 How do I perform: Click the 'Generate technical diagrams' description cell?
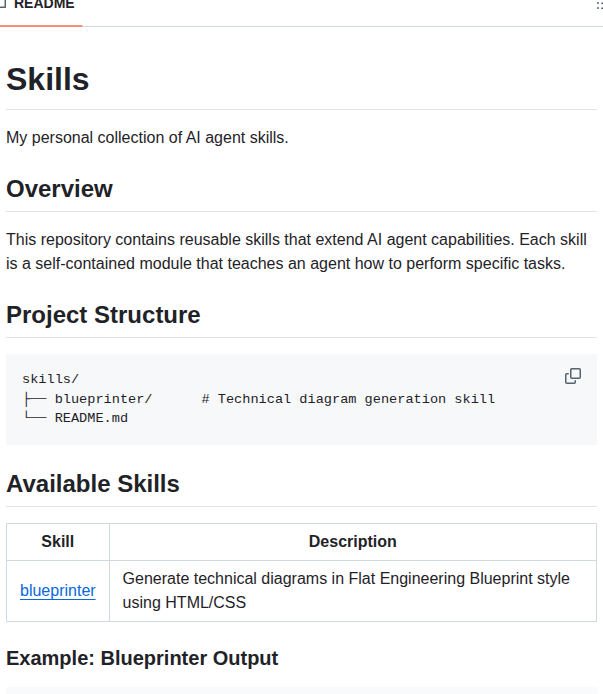tap(353, 591)
